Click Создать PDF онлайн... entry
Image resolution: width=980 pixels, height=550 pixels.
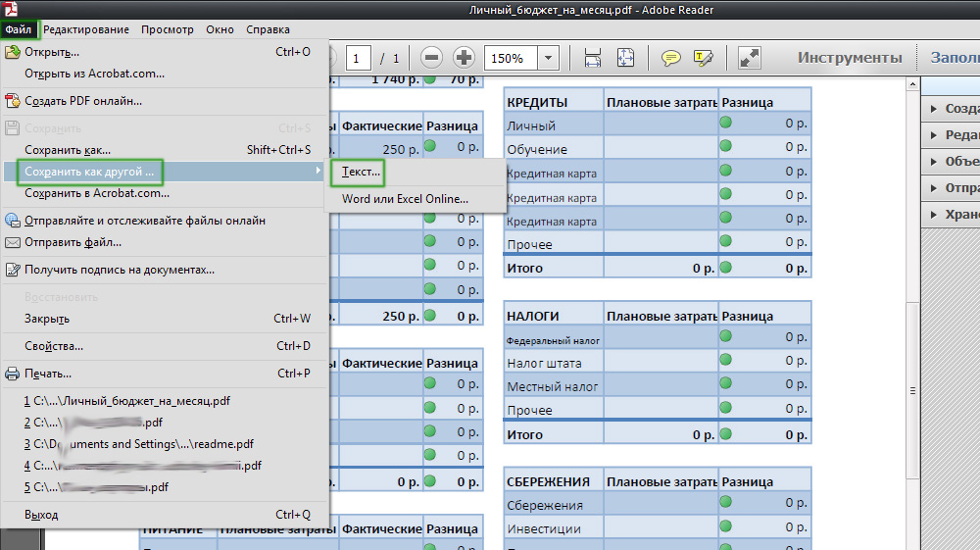coord(83,100)
